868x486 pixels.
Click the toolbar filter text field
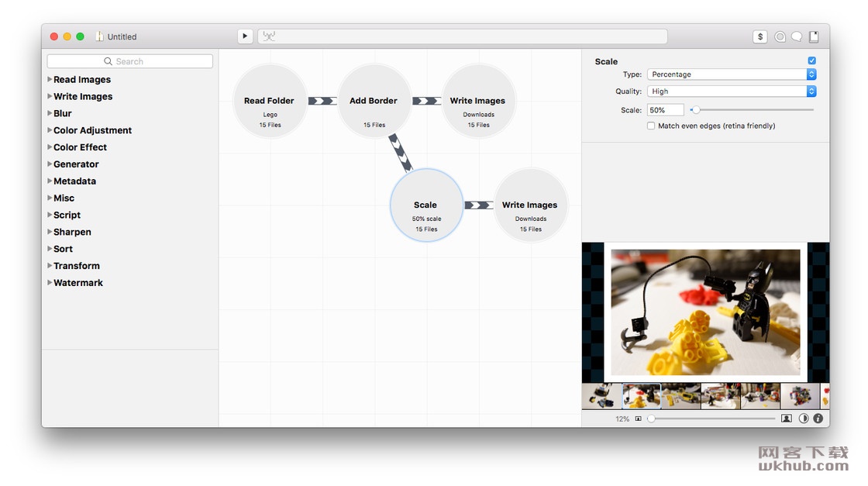[462, 36]
